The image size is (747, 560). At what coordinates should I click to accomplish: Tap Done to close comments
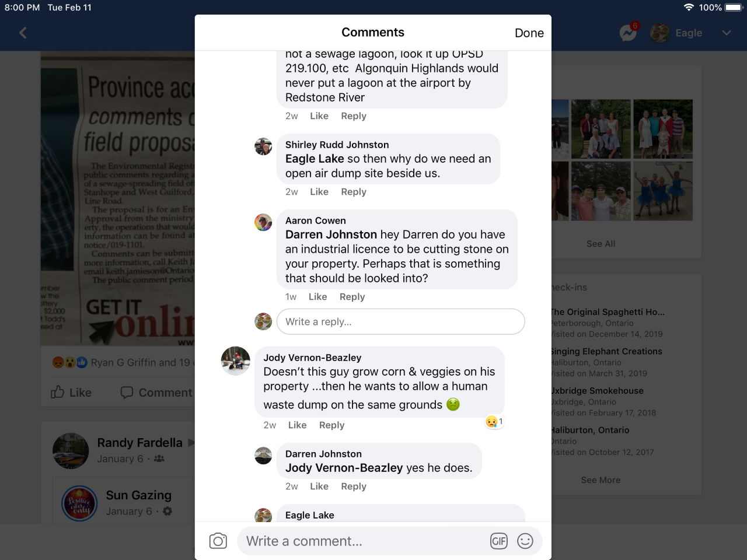[x=529, y=33]
